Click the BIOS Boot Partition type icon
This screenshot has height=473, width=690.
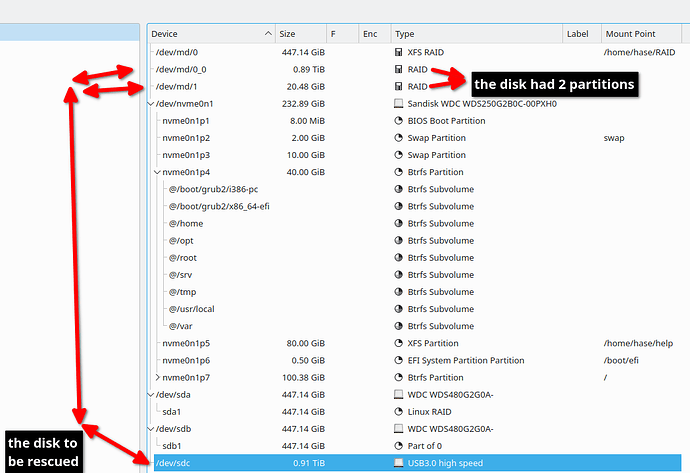(x=400, y=120)
